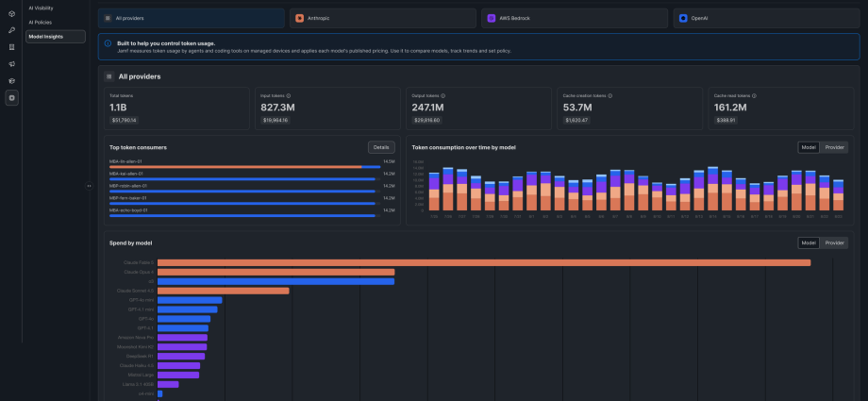This screenshot has width=868, height=401.
Task: Switch to the AWS Bedrock provider tab
Action: point(575,18)
